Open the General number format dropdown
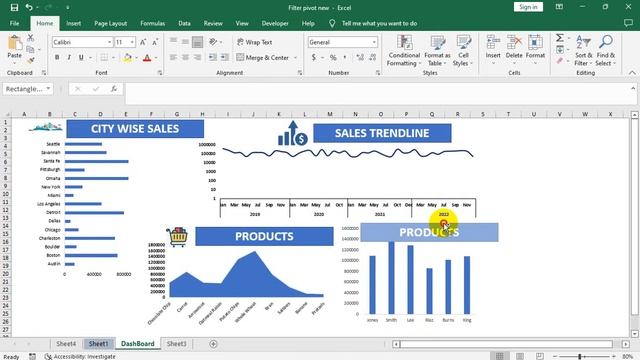 tap(374, 42)
